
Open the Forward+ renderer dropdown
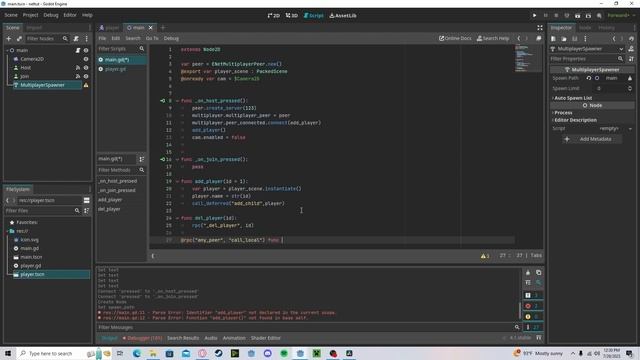coord(620,16)
